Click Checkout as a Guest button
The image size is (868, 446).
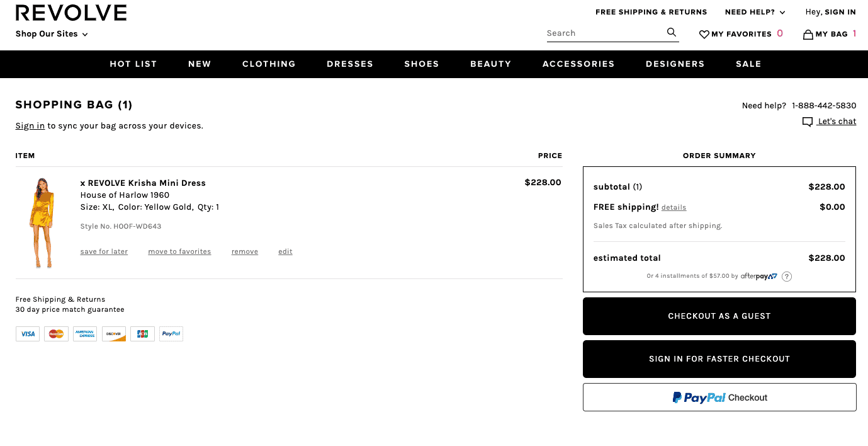click(x=719, y=316)
